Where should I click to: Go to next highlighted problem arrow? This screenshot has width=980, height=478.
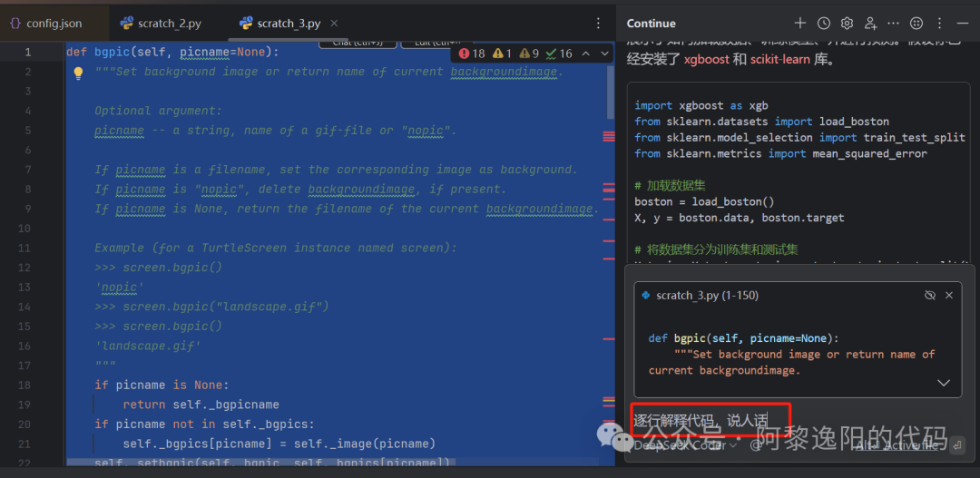tap(606, 54)
